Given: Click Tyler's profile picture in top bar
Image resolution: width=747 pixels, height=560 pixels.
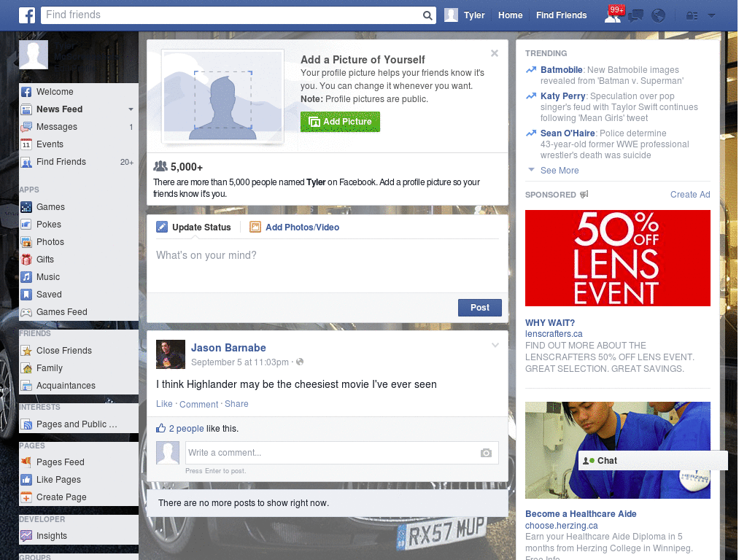Looking at the screenshot, I should (x=451, y=15).
